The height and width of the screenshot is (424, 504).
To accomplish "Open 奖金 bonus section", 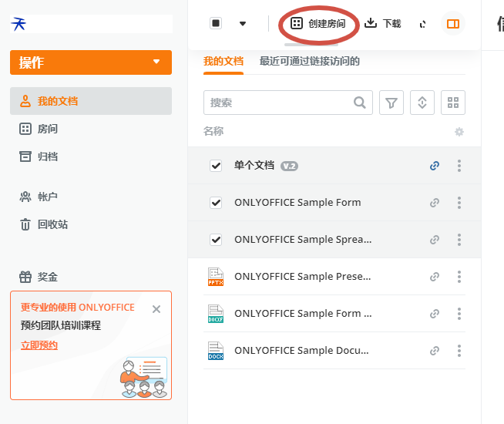I will (39, 277).
